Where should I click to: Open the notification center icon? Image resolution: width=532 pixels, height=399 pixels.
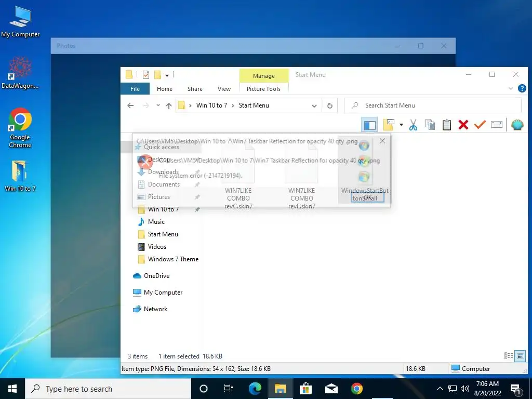[516, 389]
